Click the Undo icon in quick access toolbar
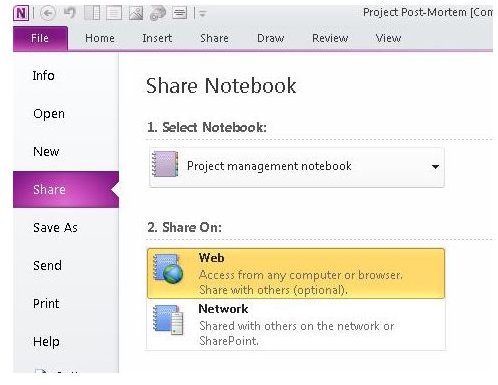 (x=70, y=13)
